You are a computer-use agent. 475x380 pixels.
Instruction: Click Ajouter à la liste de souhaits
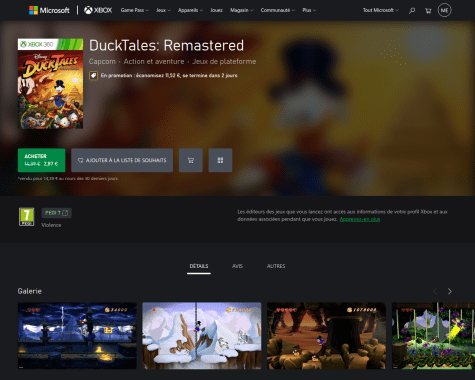[122, 160]
